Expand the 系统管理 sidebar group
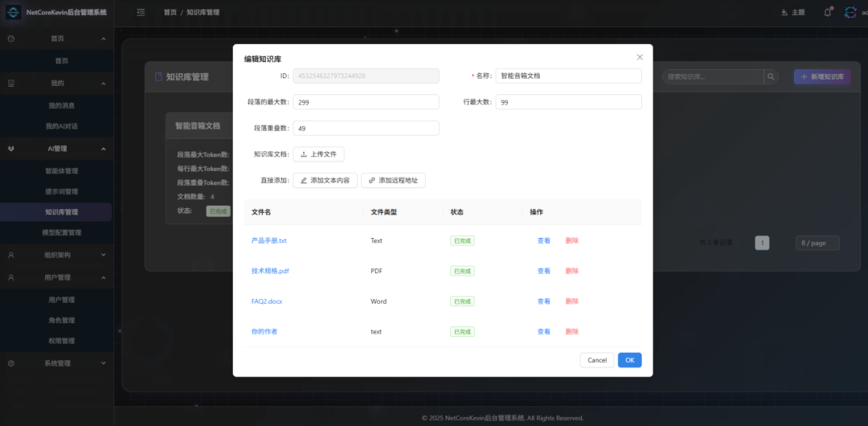 tap(104, 363)
